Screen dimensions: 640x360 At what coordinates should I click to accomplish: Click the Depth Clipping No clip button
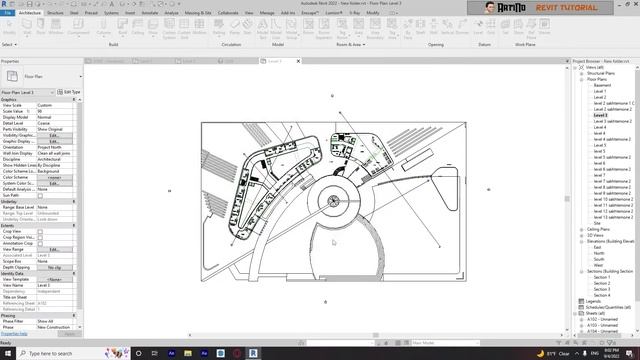point(55,268)
